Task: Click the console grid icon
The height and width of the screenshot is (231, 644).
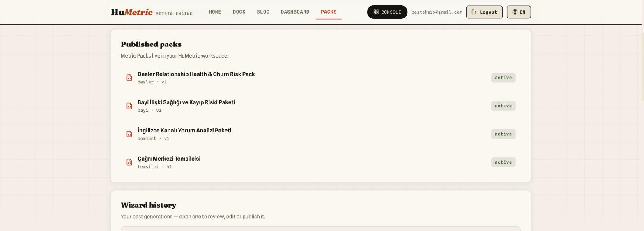Action: [376, 12]
